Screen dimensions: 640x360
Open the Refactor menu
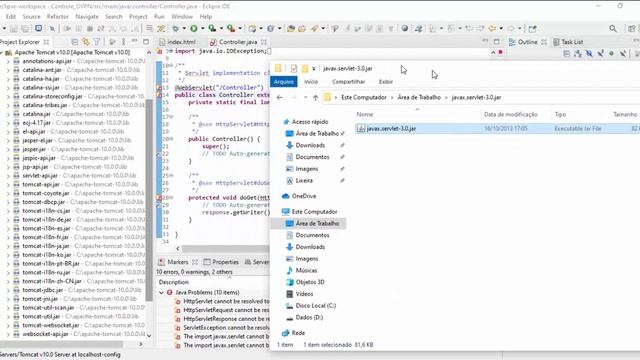click(x=58, y=17)
